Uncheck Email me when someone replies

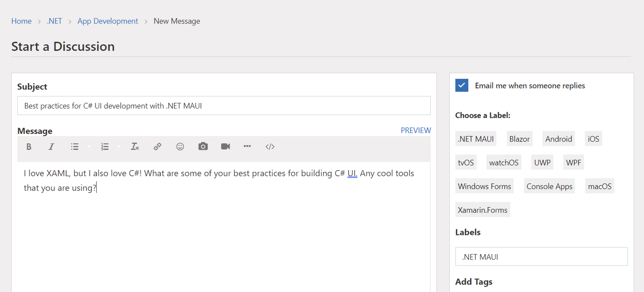click(x=462, y=85)
